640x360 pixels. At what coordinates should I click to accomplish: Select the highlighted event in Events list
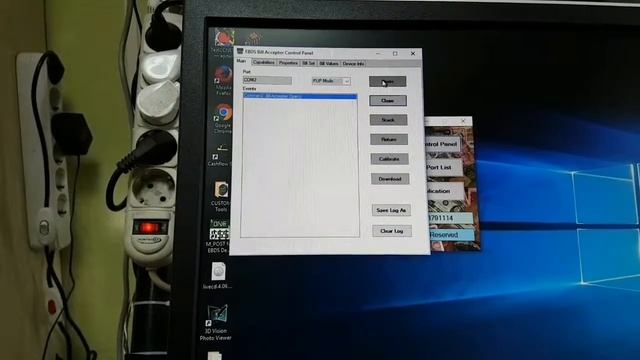(x=300, y=96)
